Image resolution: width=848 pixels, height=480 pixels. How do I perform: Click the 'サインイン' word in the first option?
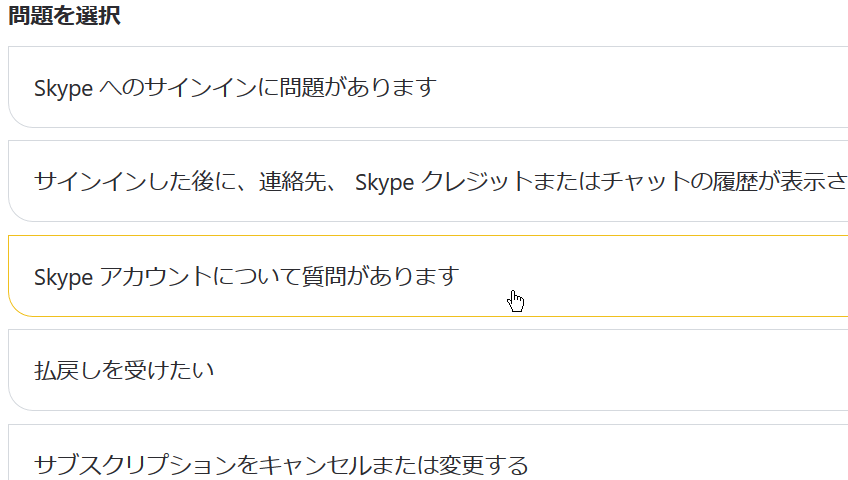(201, 88)
